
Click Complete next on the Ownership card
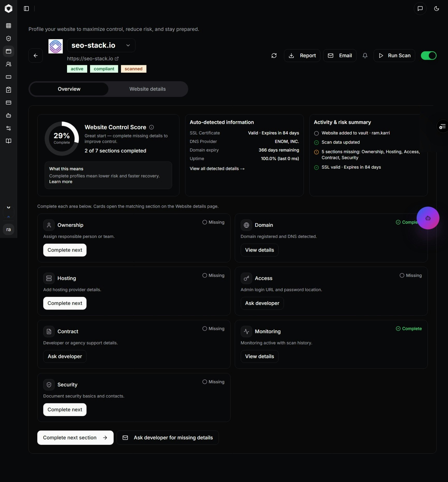pos(65,250)
